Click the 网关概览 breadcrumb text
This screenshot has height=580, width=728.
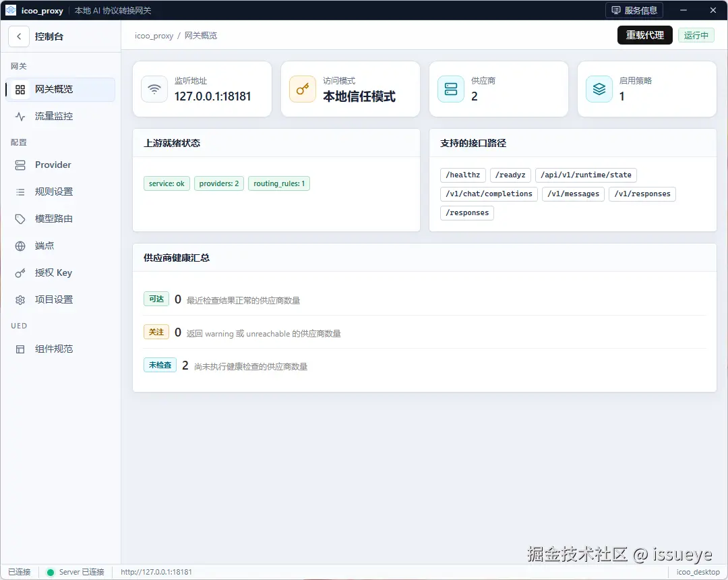tap(201, 36)
